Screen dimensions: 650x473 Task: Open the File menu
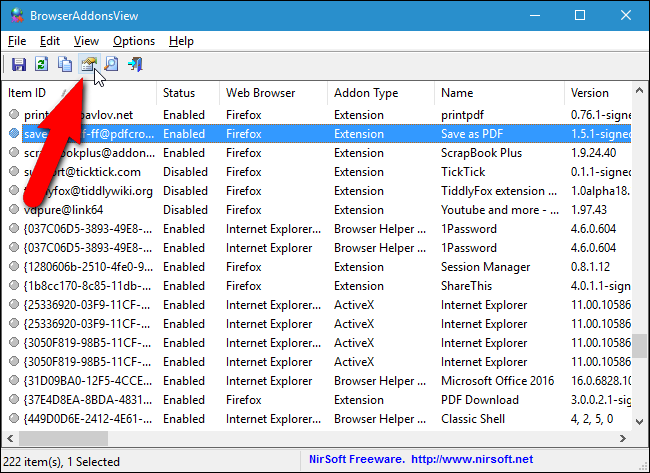pyautogui.click(x=17, y=41)
